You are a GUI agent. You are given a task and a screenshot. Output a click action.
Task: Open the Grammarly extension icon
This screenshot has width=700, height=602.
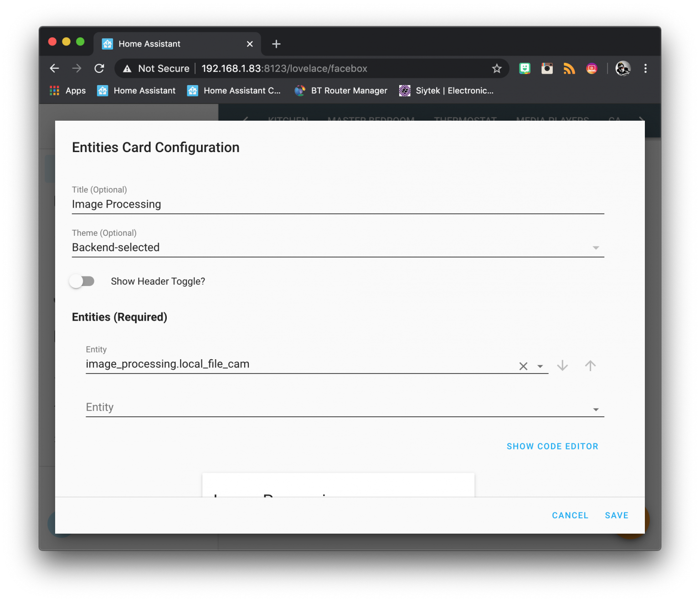pos(524,68)
